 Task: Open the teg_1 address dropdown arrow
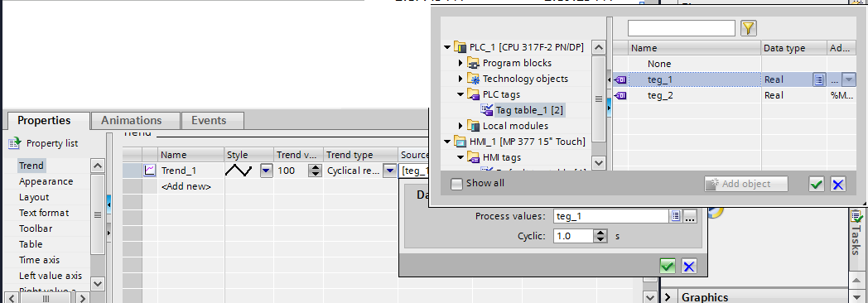click(x=849, y=79)
